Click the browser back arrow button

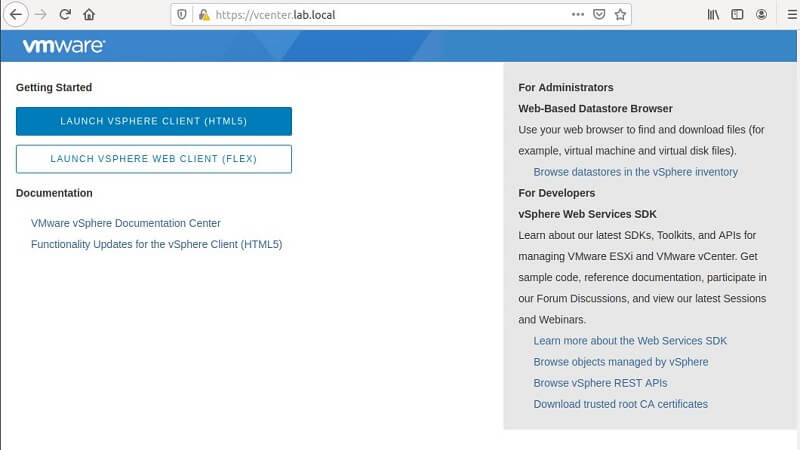point(16,15)
